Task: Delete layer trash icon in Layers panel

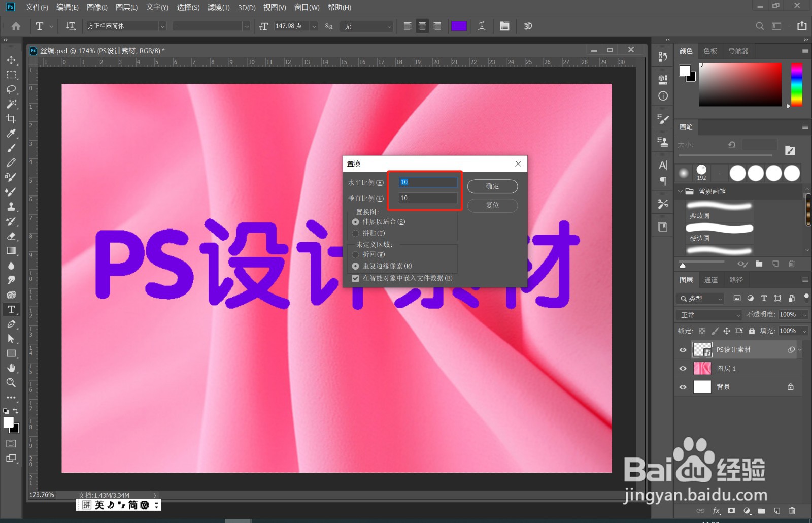Action: 792,511
